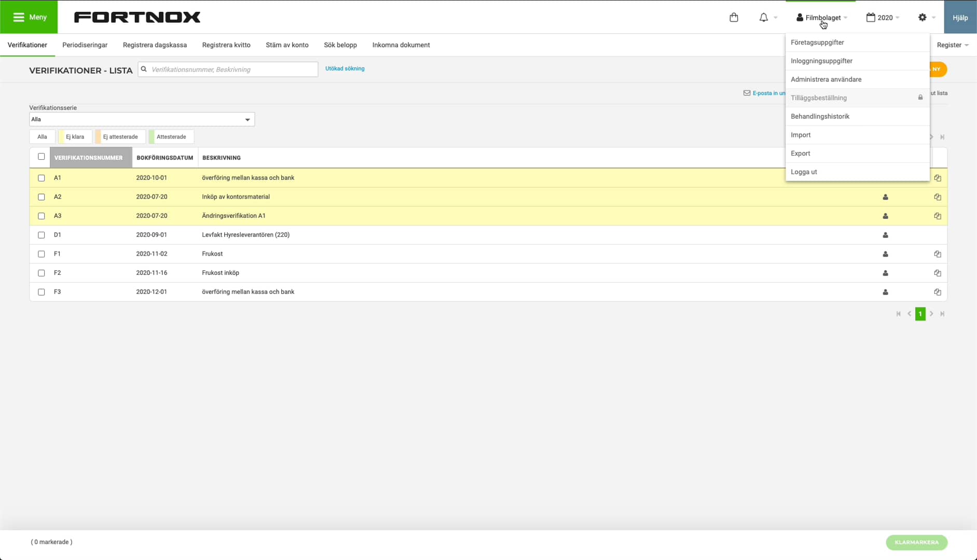Image resolution: width=977 pixels, height=560 pixels.
Task: Toggle the select-all checkbox in table header
Action: (42, 157)
